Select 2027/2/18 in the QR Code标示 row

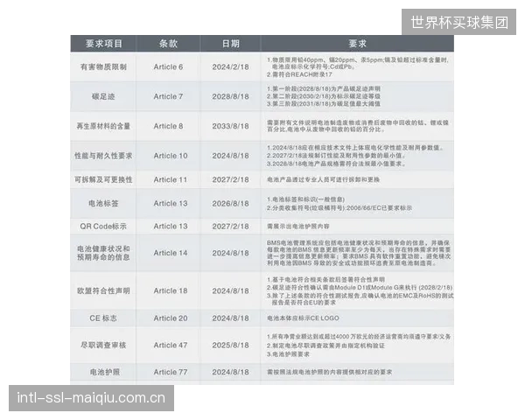(x=230, y=227)
